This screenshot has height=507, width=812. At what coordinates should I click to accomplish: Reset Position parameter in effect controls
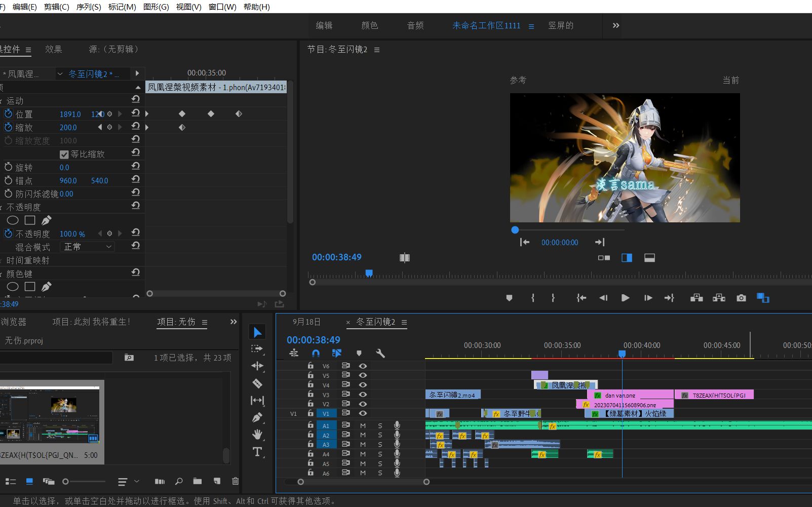click(x=135, y=113)
